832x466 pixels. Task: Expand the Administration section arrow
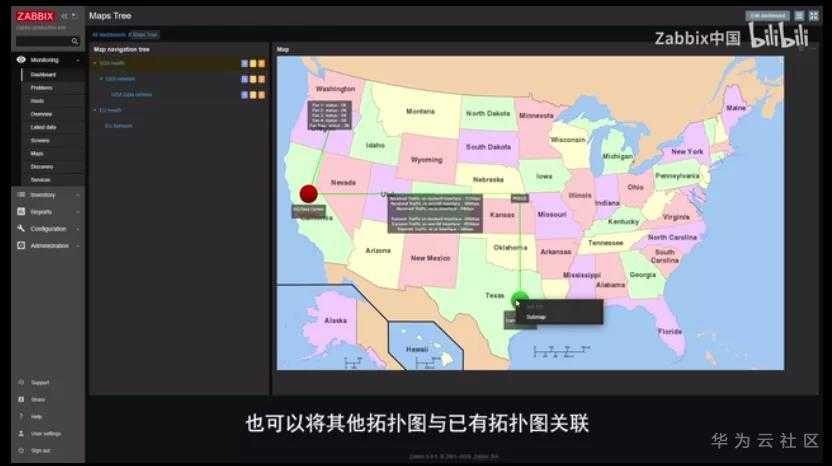78,246
